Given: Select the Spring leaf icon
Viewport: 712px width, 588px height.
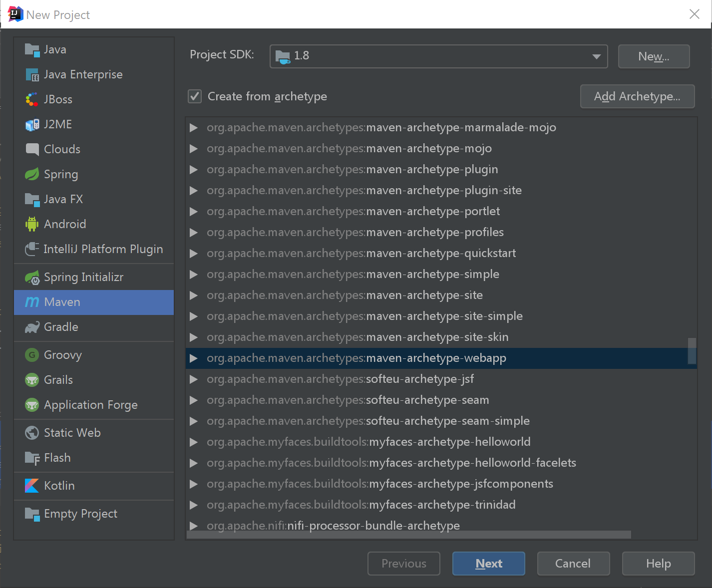Looking at the screenshot, I should click(x=32, y=174).
